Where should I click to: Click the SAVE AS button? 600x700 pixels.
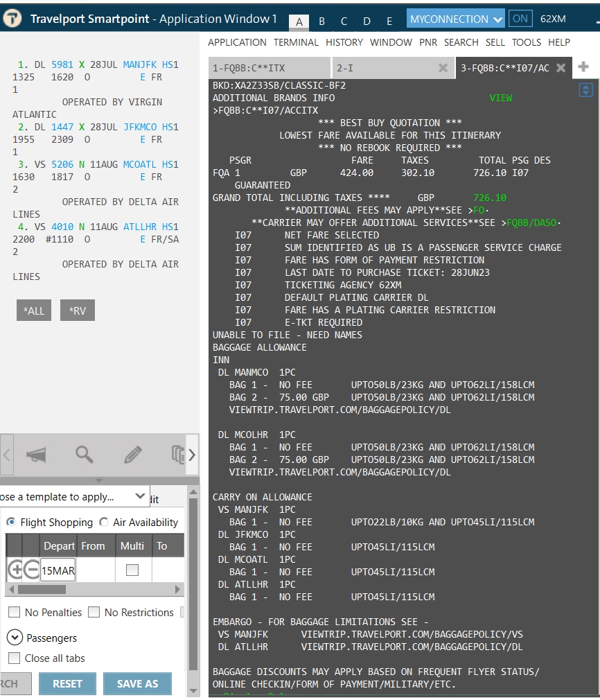click(x=137, y=683)
